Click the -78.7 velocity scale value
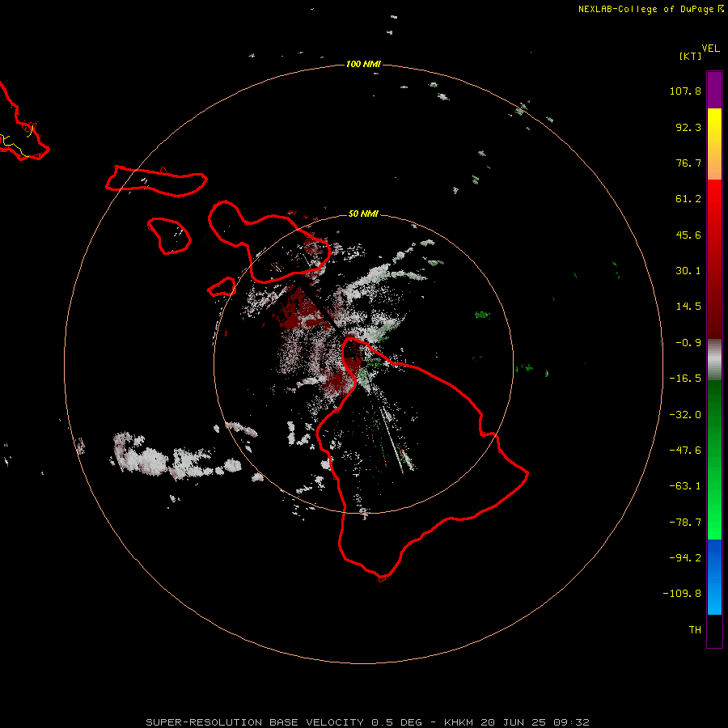The width and height of the screenshot is (728, 728). [685, 523]
